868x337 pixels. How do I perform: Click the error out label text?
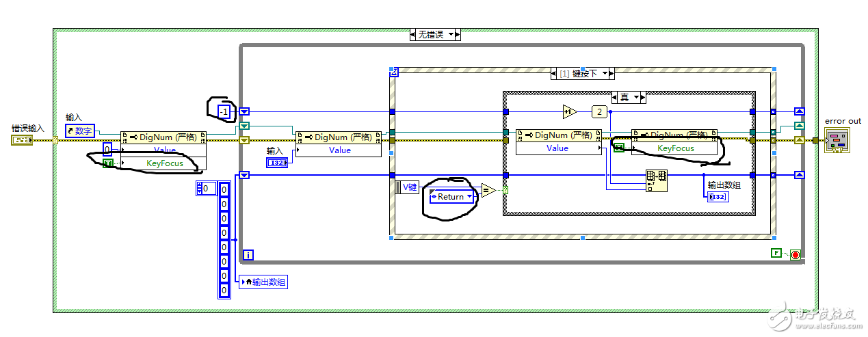click(843, 121)
